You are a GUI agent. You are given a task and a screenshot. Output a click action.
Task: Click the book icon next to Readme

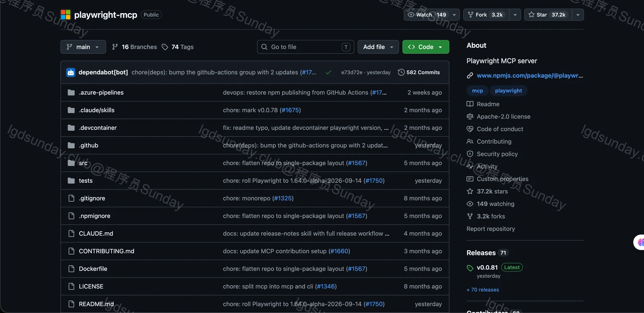coord(470,104)
